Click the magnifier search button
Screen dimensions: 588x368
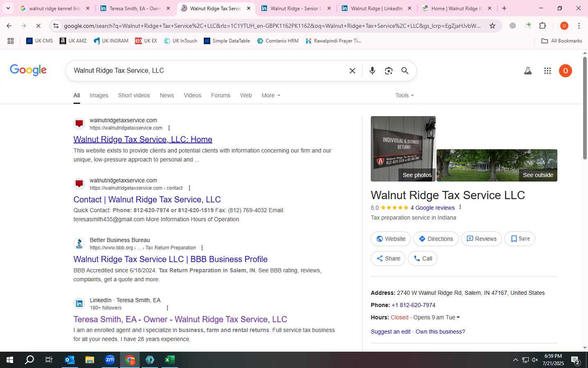(x=405, y=71)
